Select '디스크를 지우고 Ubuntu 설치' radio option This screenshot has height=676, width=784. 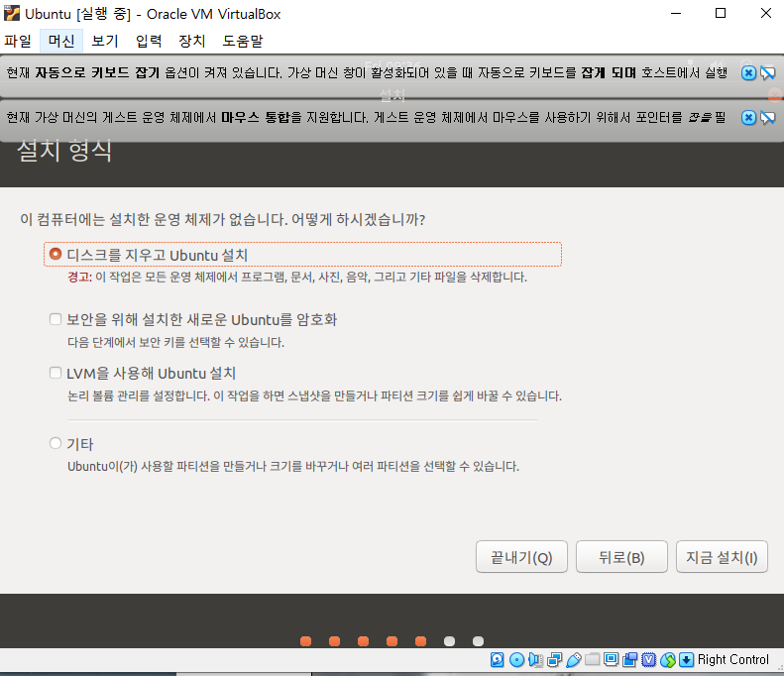click(56, 254)
